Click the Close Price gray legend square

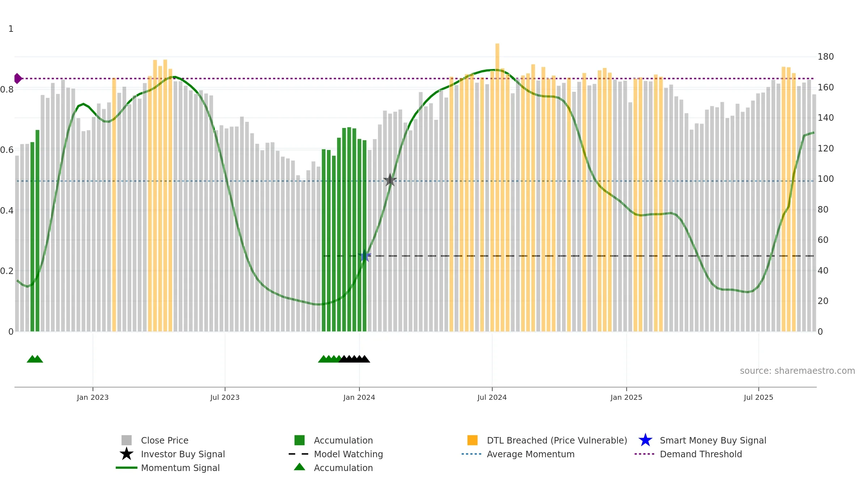pyautogui.click(x=126, y=440)
